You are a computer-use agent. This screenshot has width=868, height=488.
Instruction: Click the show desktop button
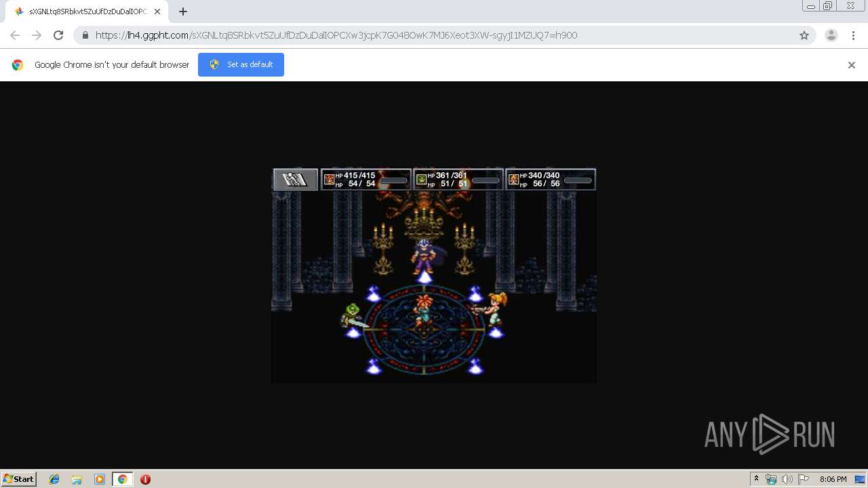click(x=860, y=479)
